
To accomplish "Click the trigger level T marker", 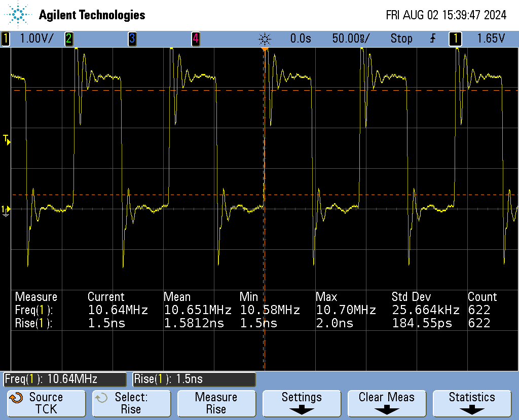I will 7,139.
